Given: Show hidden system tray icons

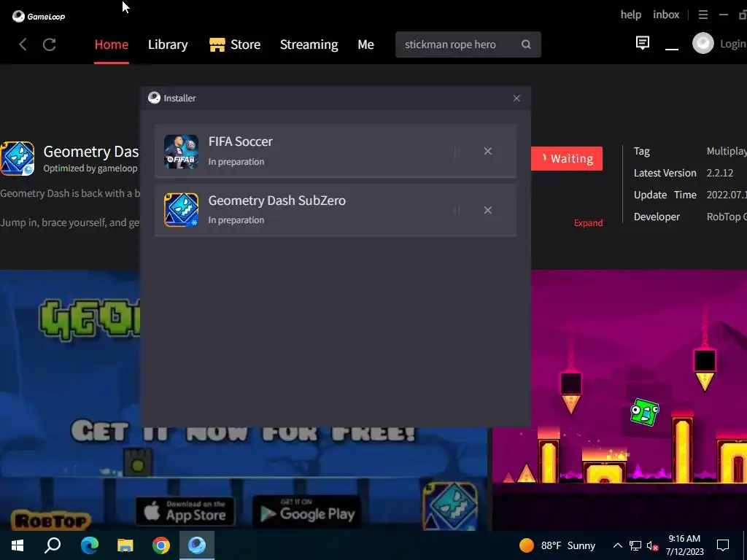Looking at the screenshot, I should tap(617, 545).
